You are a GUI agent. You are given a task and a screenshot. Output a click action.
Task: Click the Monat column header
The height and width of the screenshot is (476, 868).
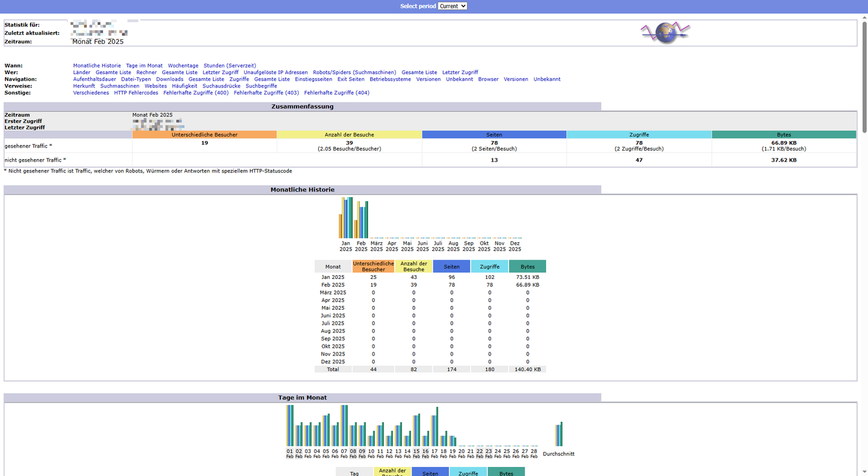[x=333, y=266]
